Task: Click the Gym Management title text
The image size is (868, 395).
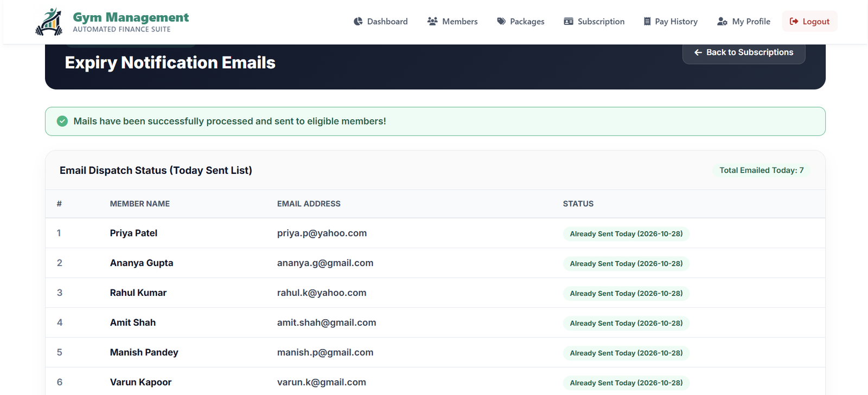Action: point(131,17)
